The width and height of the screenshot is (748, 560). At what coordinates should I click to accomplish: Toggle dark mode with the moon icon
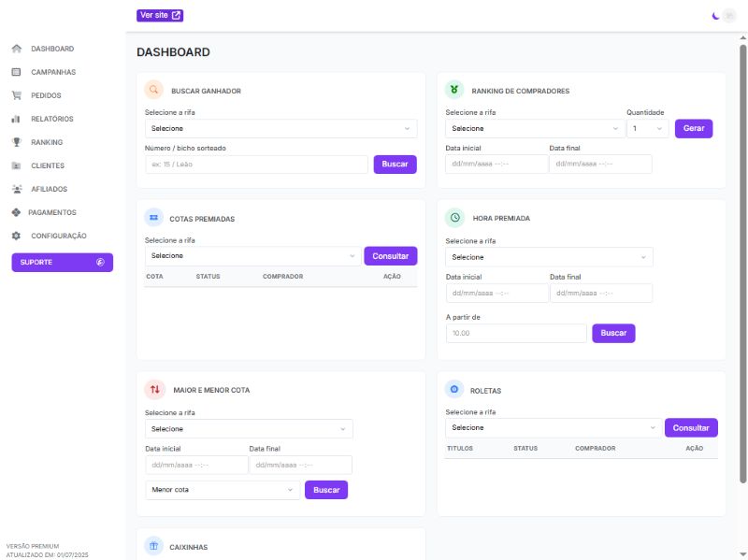(715, 15)
